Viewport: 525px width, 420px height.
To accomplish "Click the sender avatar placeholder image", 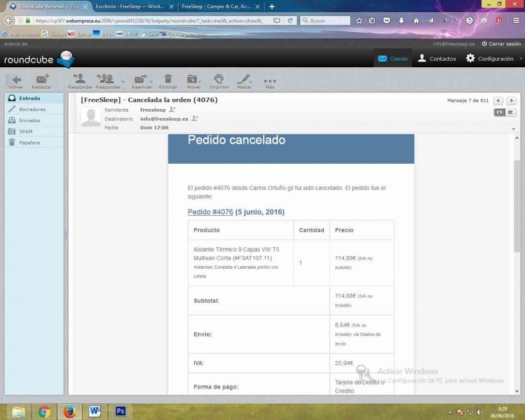I will [91, 117].
